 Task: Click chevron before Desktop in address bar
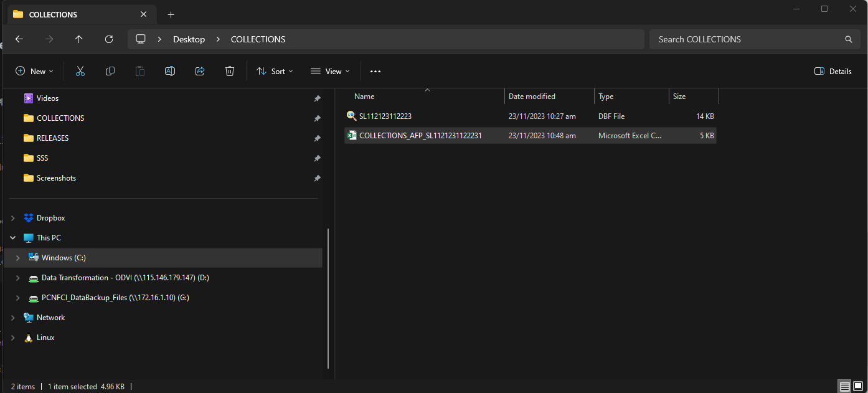pos(160,39)
